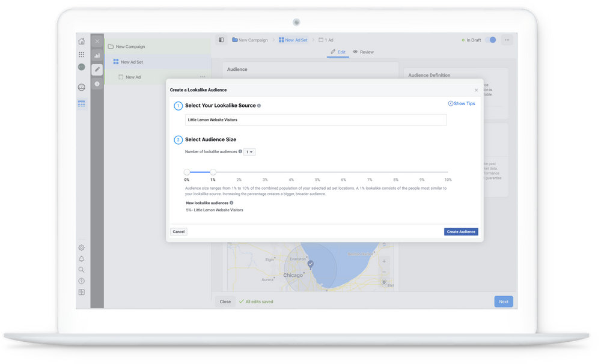Select the pencil edit icon in gray strip
This screenshot has width=601, height=364.
tap(97, 69)
